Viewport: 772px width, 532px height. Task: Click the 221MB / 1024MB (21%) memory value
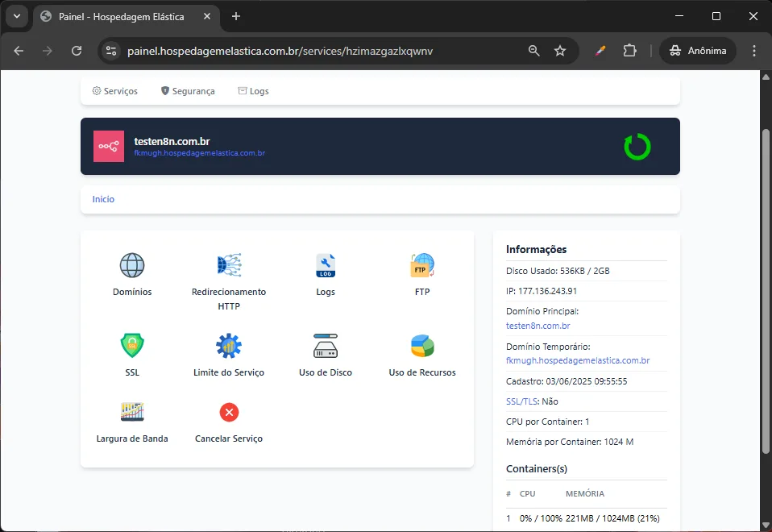click(x=612, y=518)
